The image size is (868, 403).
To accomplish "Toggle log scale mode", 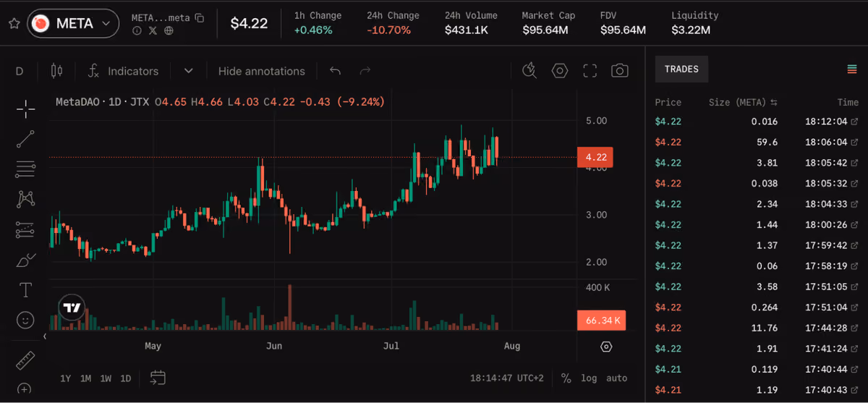I will coord(589,378).
